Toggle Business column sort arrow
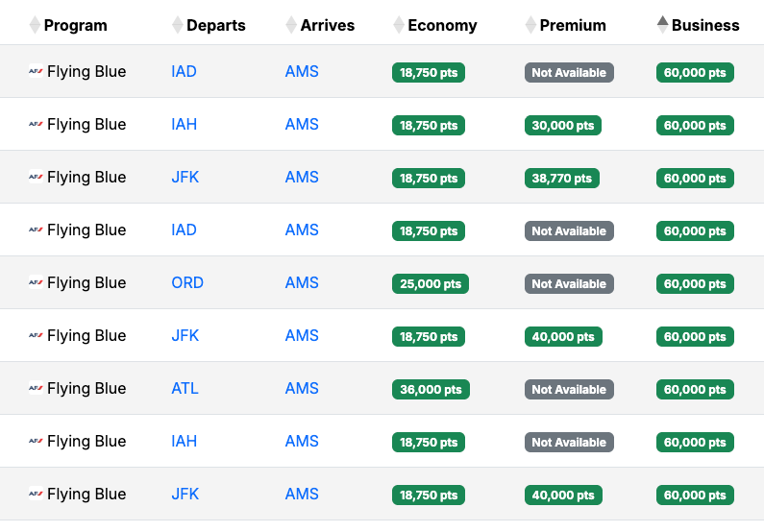Viewport: 764px width, 532px height. (x=662, y=25)
